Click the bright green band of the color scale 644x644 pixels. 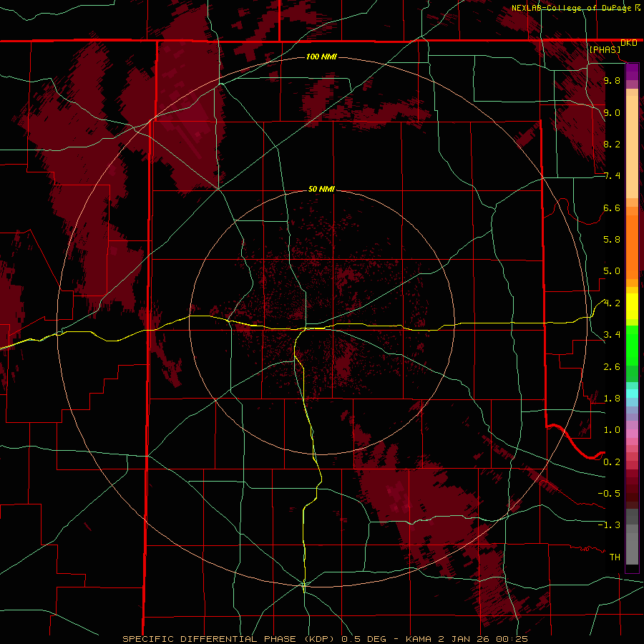point(632,344)
